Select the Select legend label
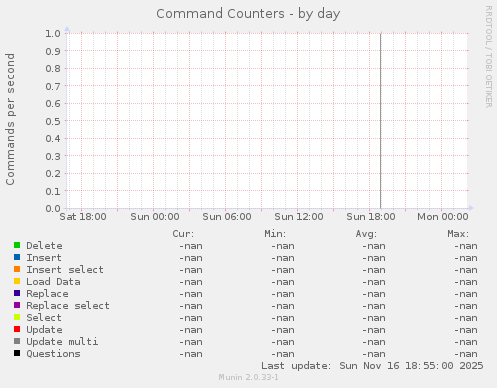The image size is (497, 388). point(44,318)
